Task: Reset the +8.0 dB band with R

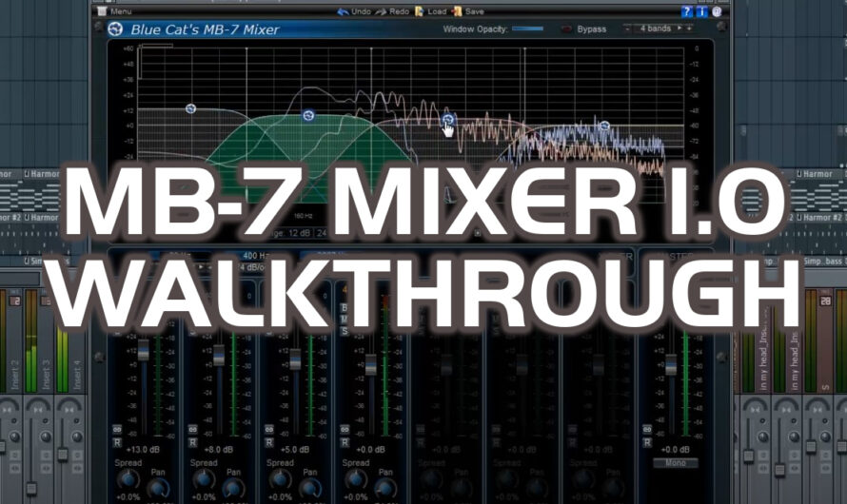Action: click(193, 442)
